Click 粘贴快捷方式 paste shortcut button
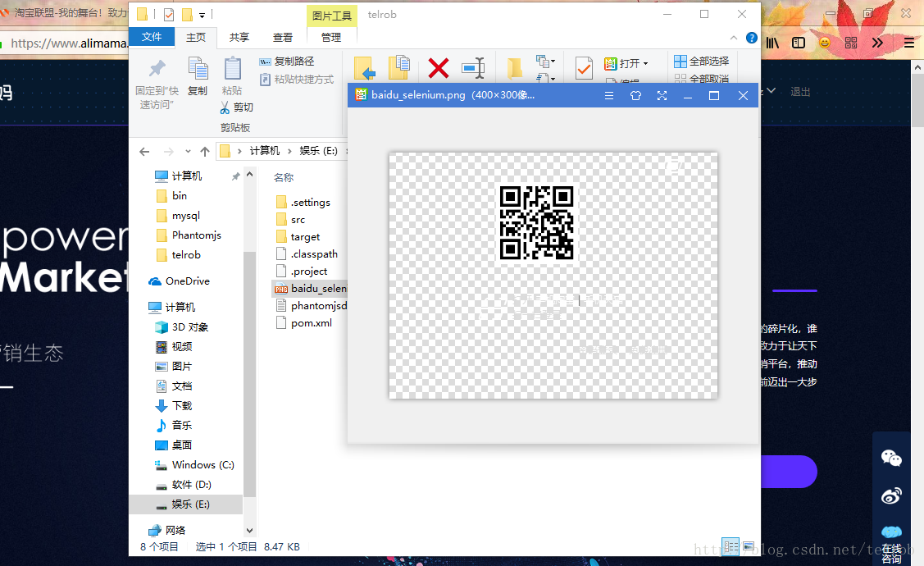This screenshot has width=924, height=566. 297,79
